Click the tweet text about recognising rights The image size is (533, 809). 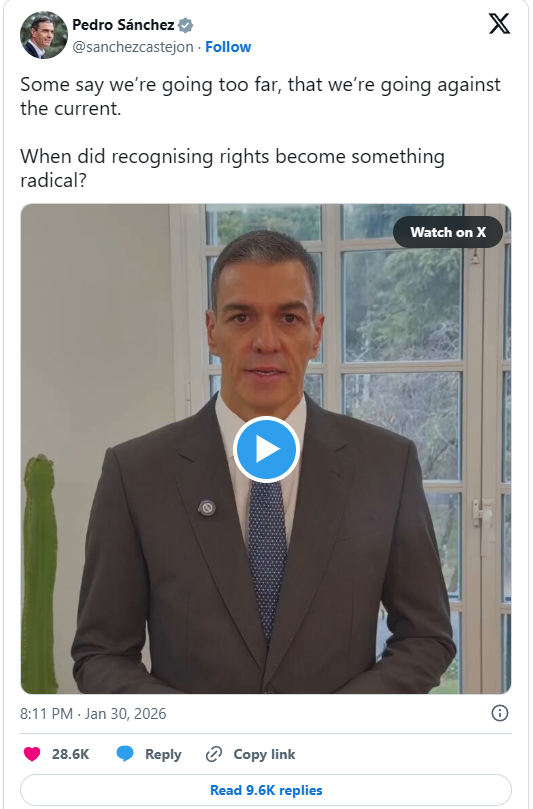(232, 168)
